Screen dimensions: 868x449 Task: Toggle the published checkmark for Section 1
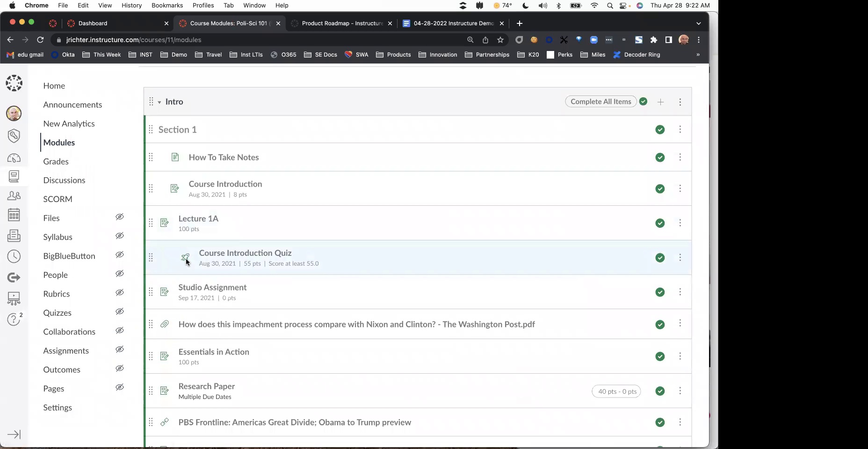tap(660, 130)
